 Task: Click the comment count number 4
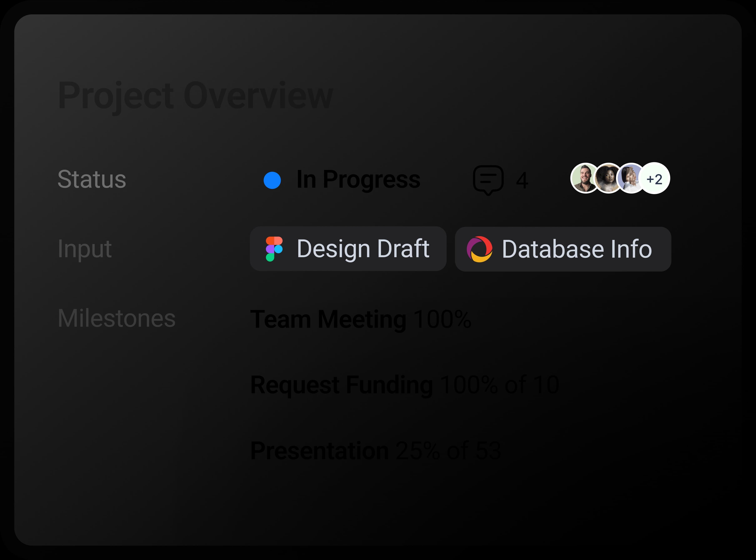point(522,180)
